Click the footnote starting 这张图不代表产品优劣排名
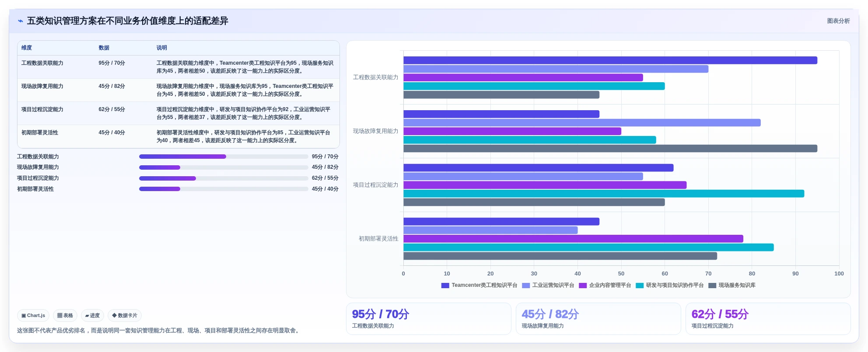This screenshot has height=352, width=868. click(x=159, y=331)
